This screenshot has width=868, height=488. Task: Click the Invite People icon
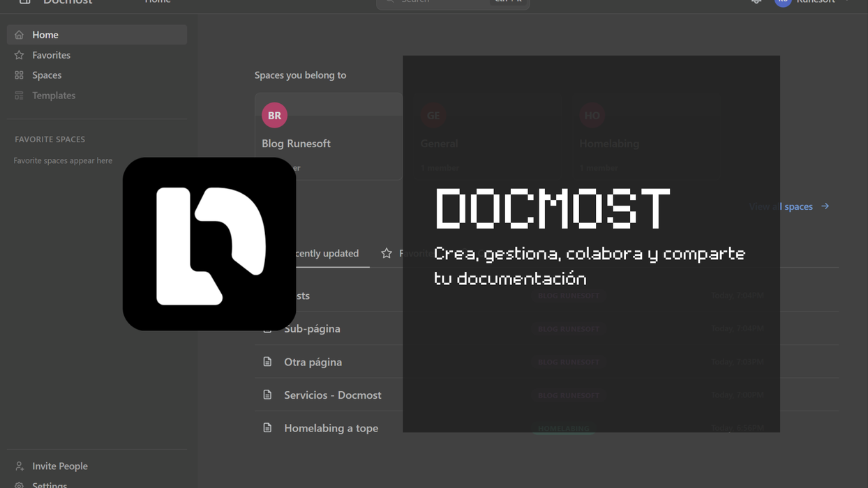[x=20, y=466]
